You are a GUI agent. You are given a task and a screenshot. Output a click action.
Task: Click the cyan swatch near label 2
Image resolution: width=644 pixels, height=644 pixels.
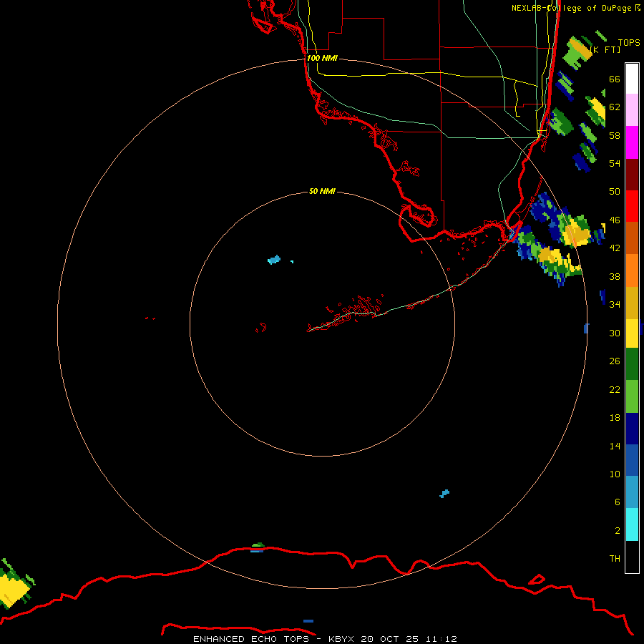[x=632, y=525]
